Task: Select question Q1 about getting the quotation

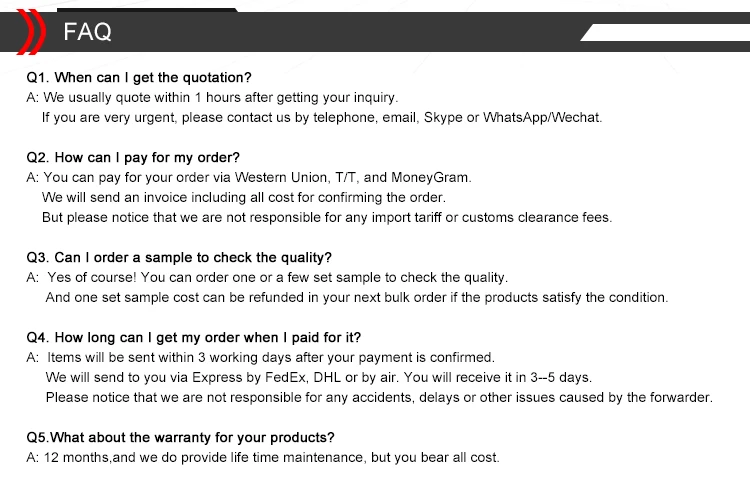Action: pos(139,77)
